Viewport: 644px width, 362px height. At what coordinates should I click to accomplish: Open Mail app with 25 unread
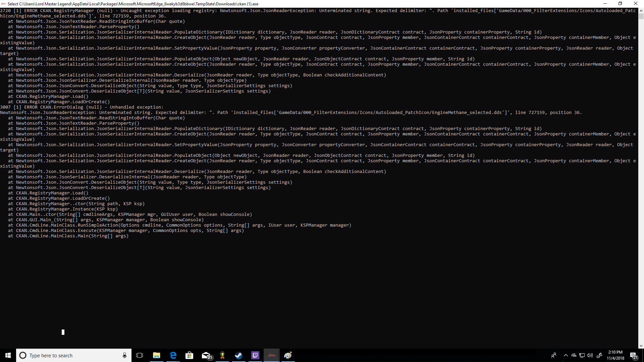pos(206,355)
